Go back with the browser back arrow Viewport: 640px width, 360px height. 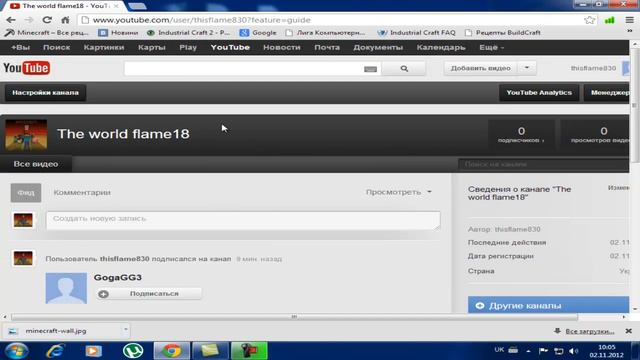click(11, 20)
